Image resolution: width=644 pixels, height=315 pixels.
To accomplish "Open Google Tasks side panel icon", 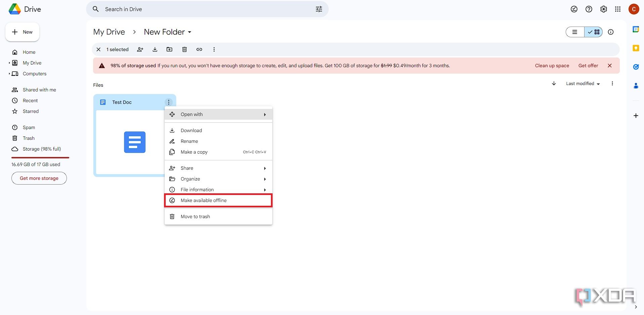I will (636, 67).
